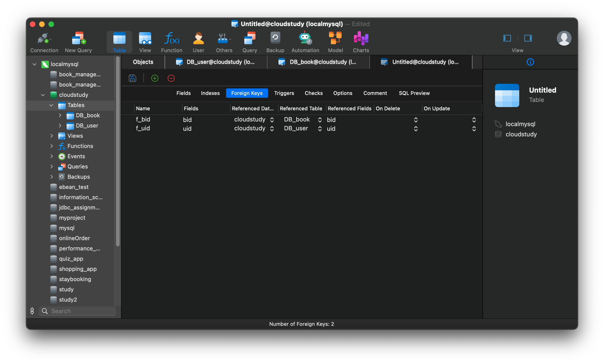The image size is (604, 364).
Task: Open the info panel icon on the right
Action: pos(530,62)
